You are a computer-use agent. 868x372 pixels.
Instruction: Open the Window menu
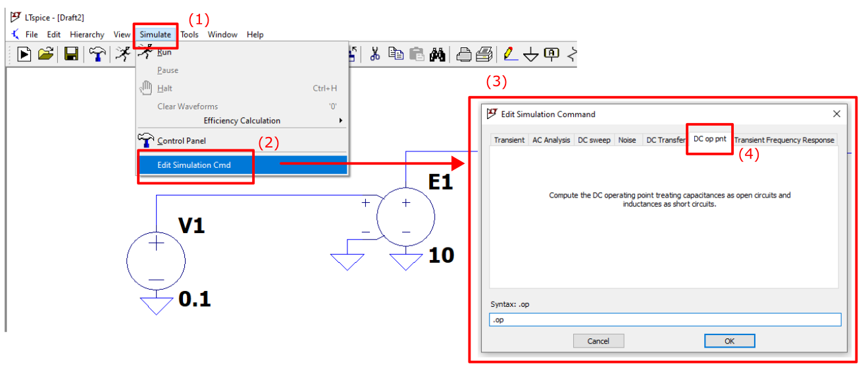click(222, 34)
